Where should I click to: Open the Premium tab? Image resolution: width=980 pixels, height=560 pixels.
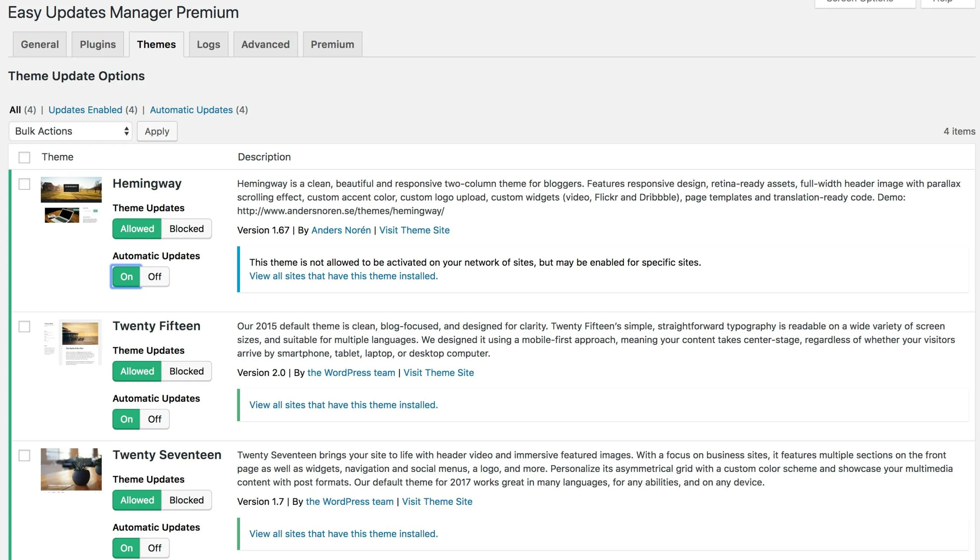point(332,44)
